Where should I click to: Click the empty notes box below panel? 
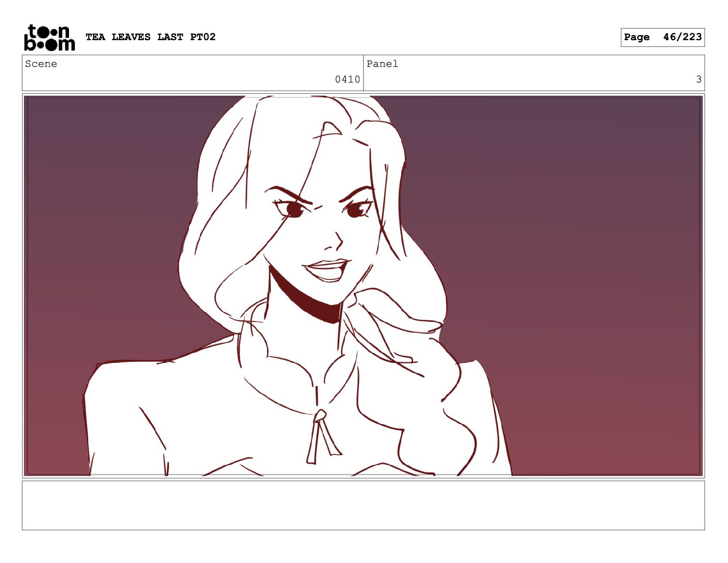click(x=364, y=505)
